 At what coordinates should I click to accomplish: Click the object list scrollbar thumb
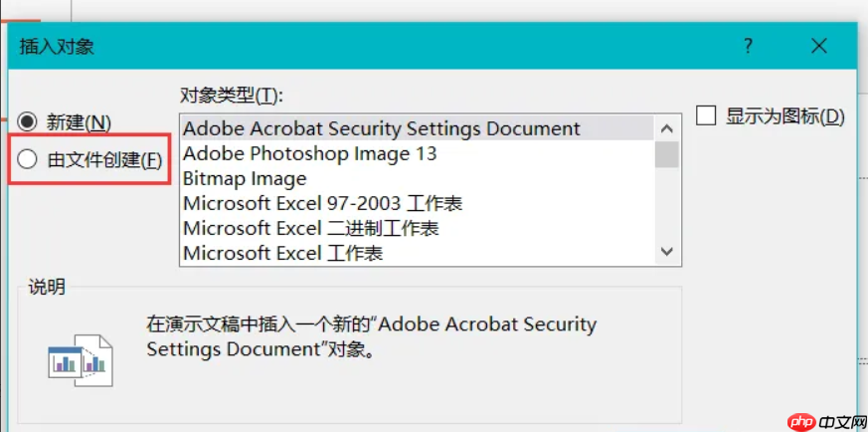[668, 154]
